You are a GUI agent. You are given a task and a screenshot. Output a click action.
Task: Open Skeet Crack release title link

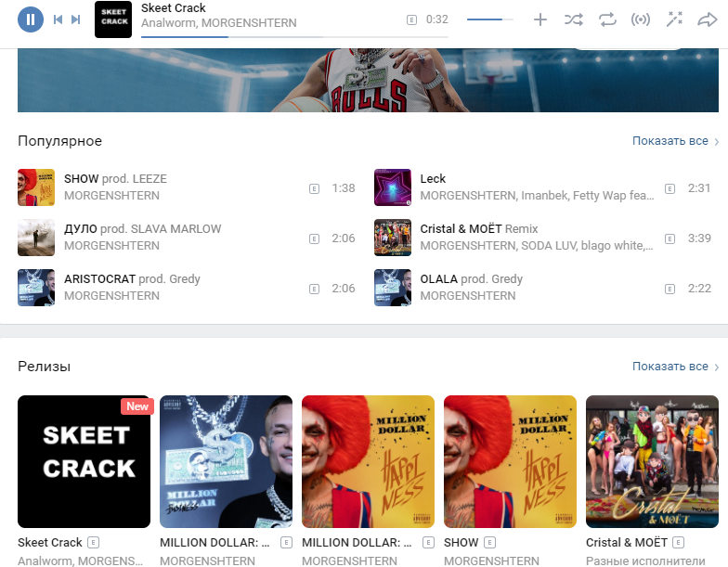click(50, 542)
